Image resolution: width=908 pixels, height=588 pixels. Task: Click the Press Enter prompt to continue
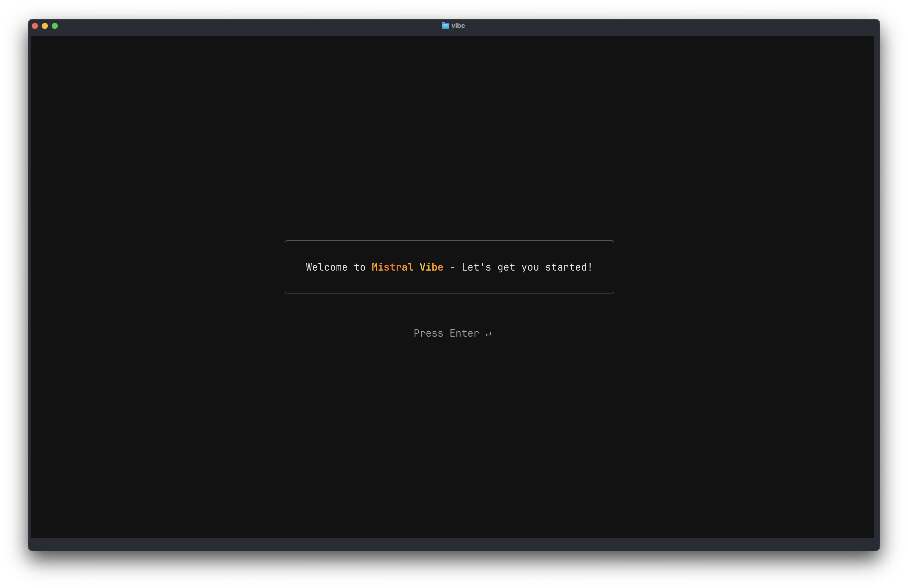pos(446,333)
